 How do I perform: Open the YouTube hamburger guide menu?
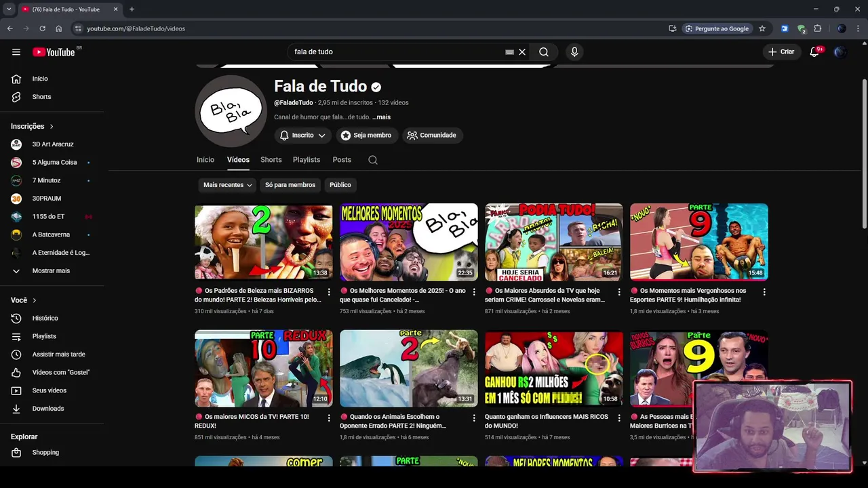coord(16,52)
